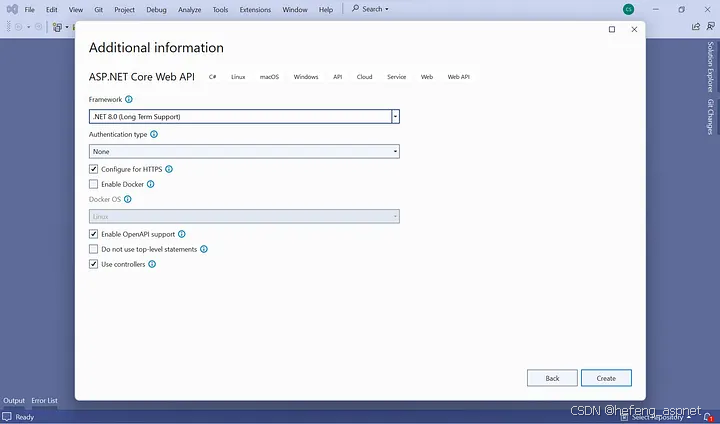Open the Edit menu
The width and height of the screenshot is (720, 424).
click(52, 9)
